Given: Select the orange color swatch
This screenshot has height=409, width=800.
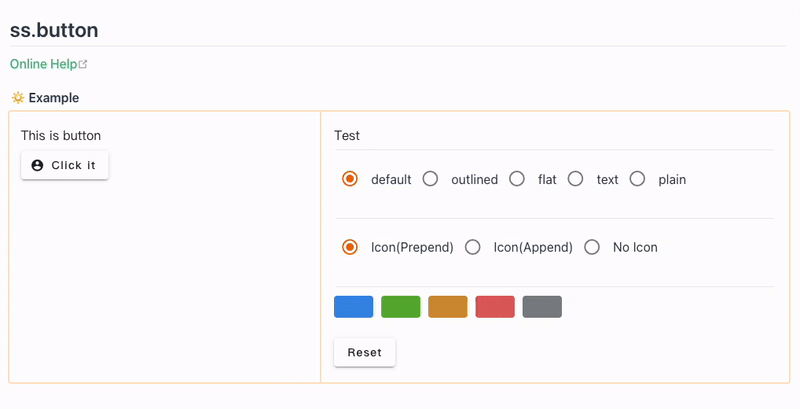Looking at the screenshot, I should (x=448, y=307).
